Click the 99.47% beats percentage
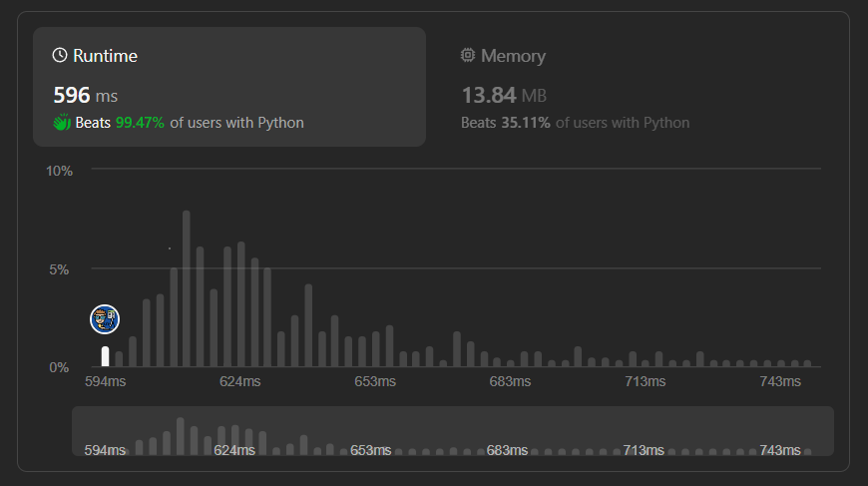The width and height of the screenshot is (868, 486). click(x=141, y=123)
